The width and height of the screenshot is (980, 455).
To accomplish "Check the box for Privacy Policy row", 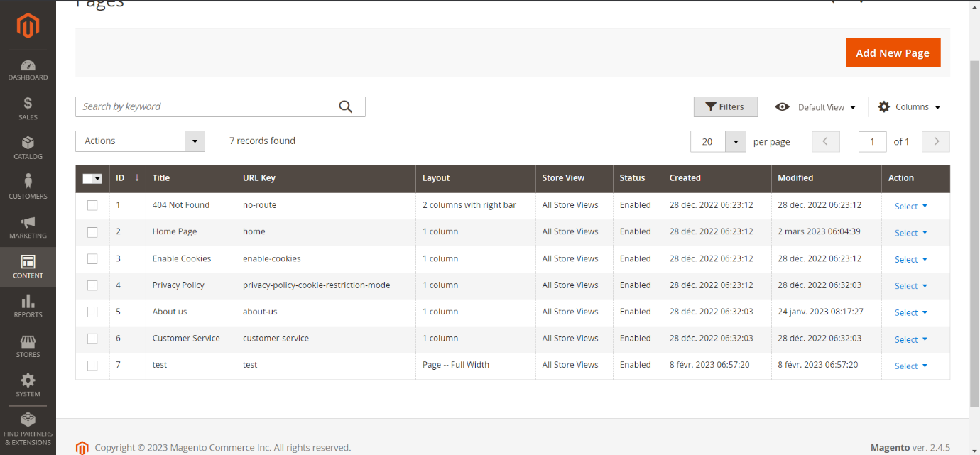I will point(92,285).
